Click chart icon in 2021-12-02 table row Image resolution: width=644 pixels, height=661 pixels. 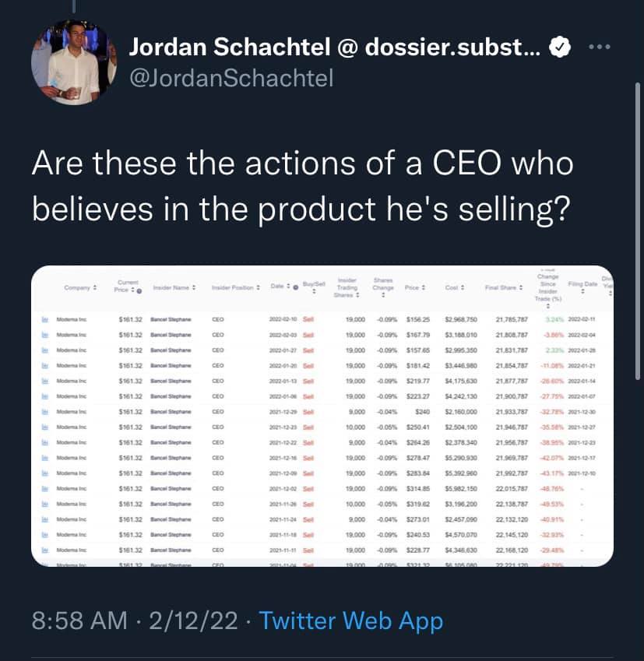(44, 488)
